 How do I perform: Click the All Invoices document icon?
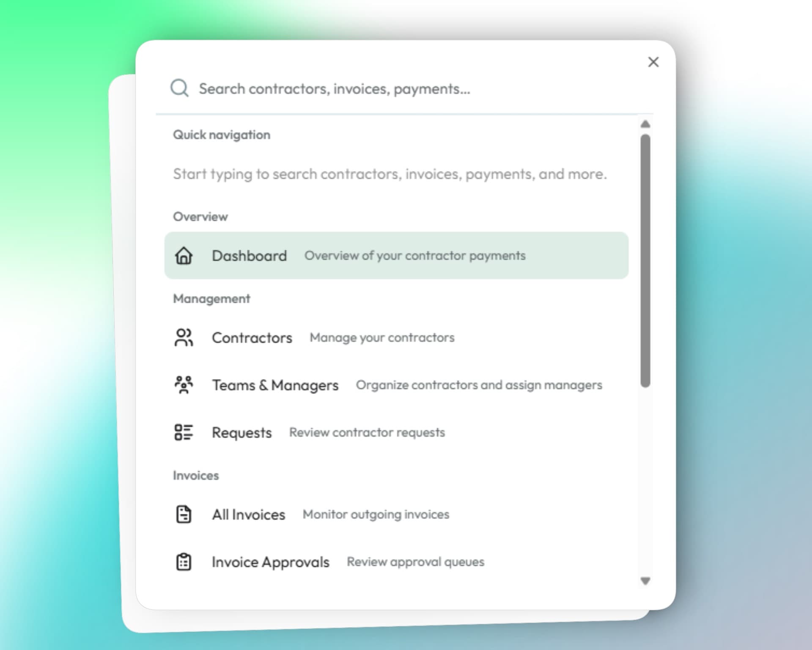(x=184, y=515)
